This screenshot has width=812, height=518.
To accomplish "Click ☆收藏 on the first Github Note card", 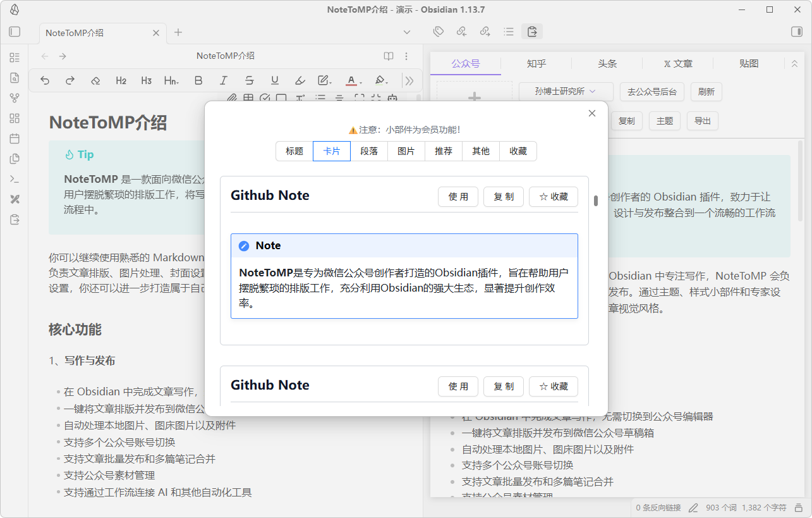I will pos(554,197).
